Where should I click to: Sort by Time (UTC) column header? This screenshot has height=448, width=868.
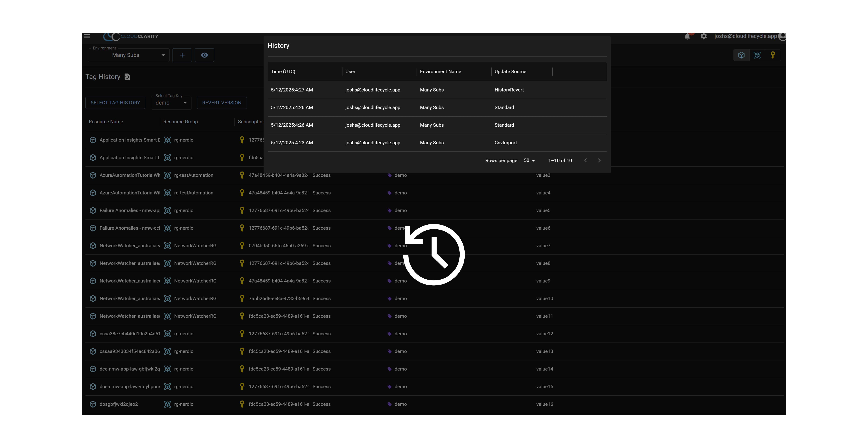(x=283, y=72)
